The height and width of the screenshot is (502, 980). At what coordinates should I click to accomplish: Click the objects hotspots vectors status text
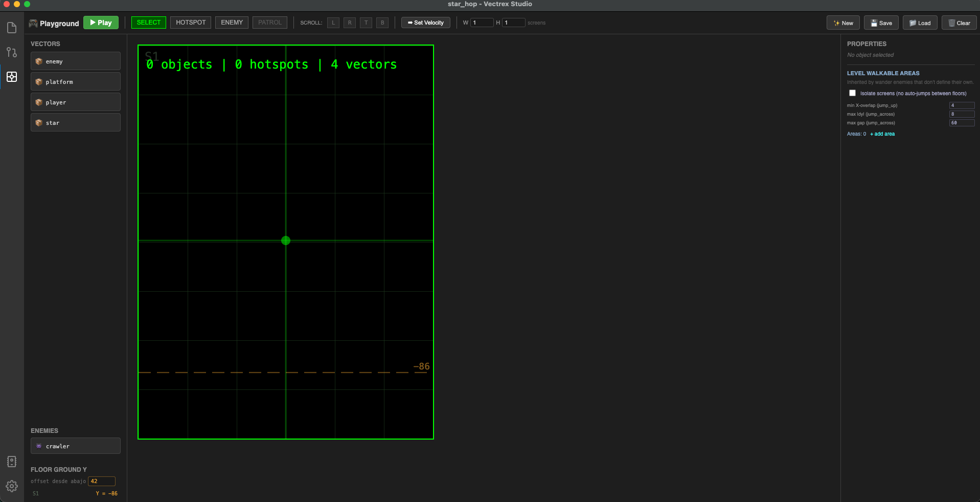271,64
